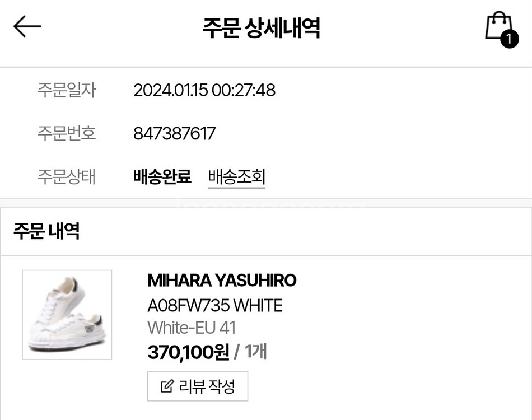Click the 주문 내역 section header
532x420 pixels.
[46, 231]
